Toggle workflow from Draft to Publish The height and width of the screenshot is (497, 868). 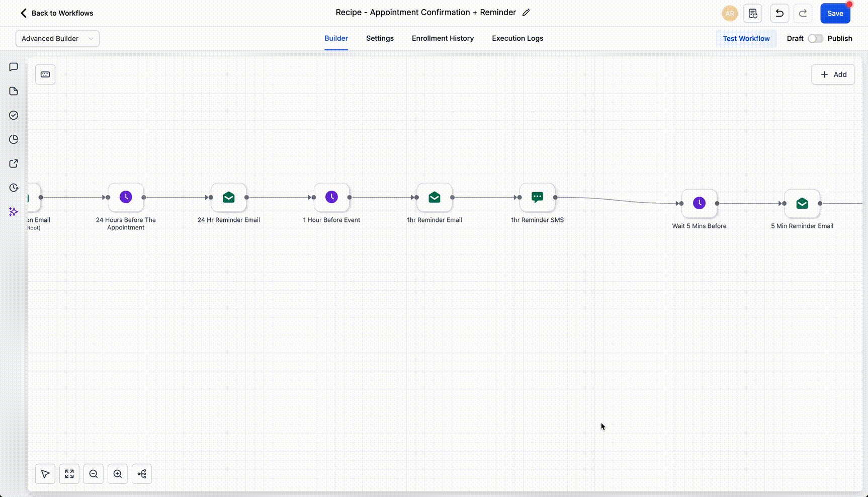click(815, 38)
